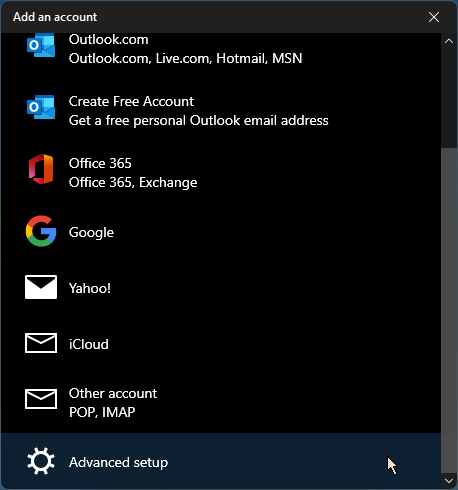The height and width of the screenshot is (490, 458).
Task: Click the scrollbar up arrow
Action: pos(449,41)
